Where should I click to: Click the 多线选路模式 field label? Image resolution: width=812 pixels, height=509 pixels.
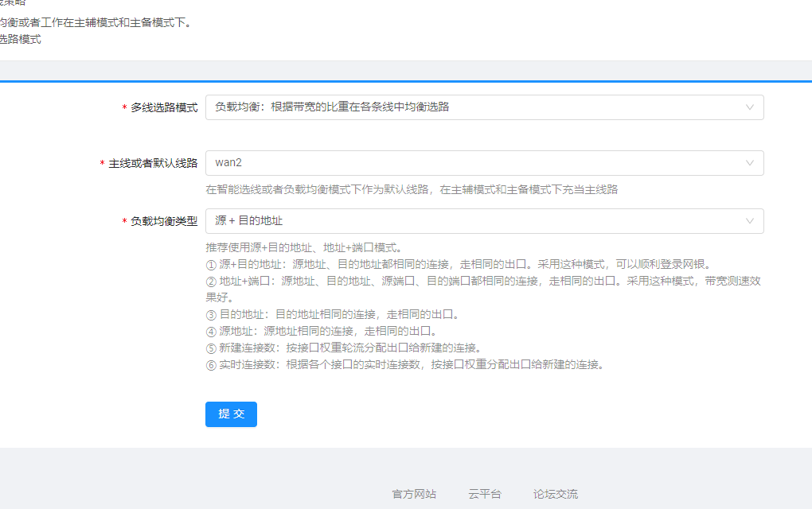pos(164,107)
